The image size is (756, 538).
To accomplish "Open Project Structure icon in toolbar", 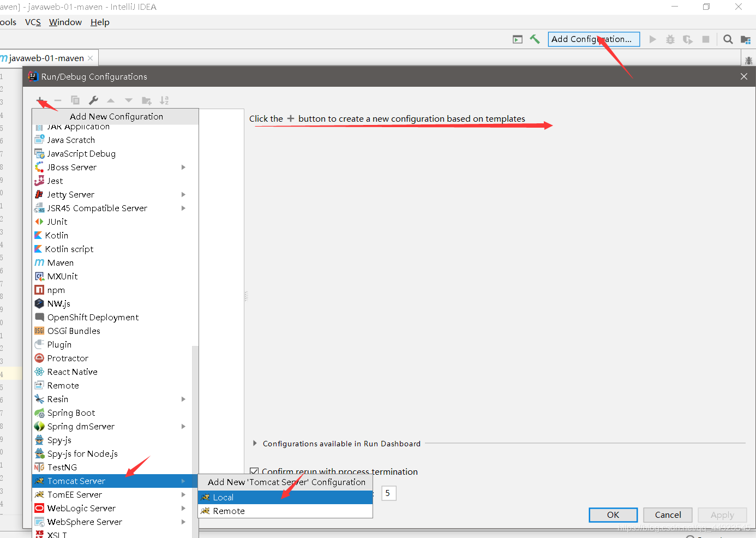I will (746, 39).
